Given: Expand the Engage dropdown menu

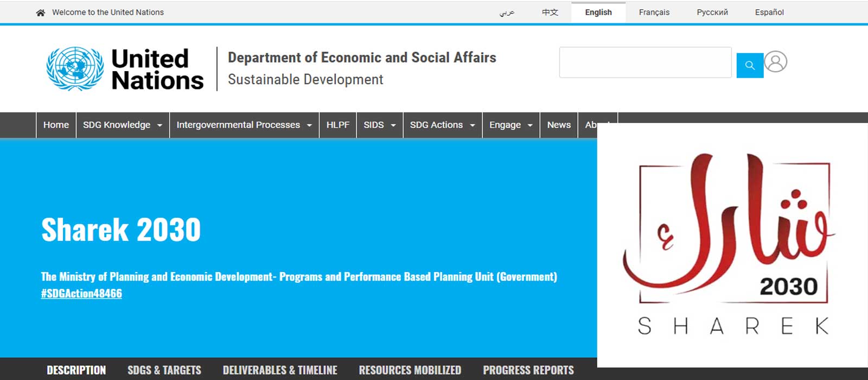Looking at the screenshot, I should pyautogui.click(x=511, y=125).
